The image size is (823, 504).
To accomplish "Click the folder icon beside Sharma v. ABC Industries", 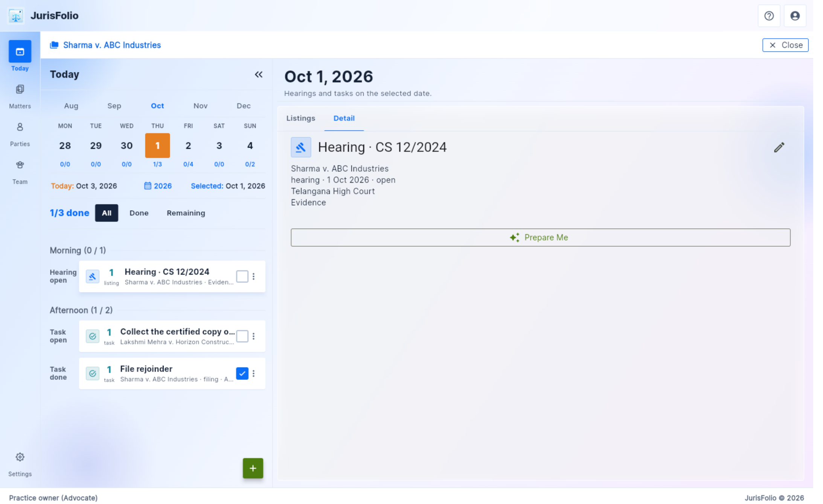I will (x=54, y=45).
